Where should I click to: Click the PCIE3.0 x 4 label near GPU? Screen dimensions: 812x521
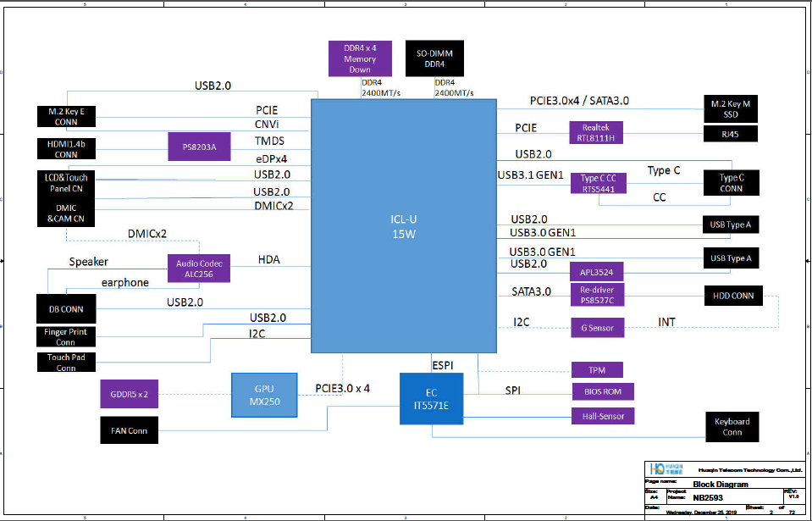point(342,388)
